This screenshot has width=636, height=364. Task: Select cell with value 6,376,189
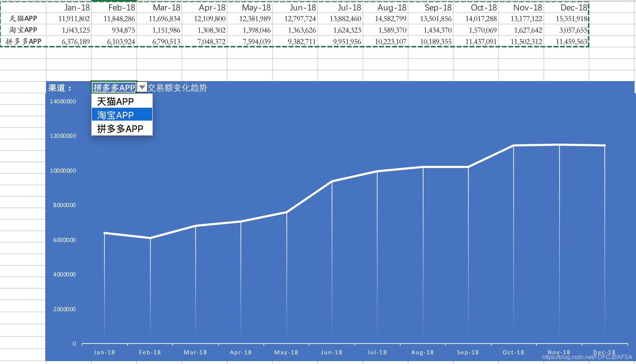[x=69, y=41]
